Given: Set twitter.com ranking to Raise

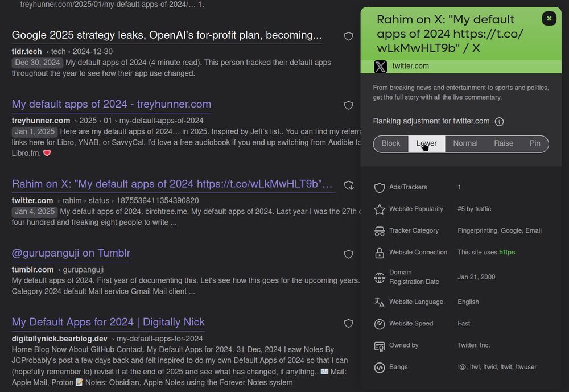Looking at the screenshot, I should (x=504, y=143).
